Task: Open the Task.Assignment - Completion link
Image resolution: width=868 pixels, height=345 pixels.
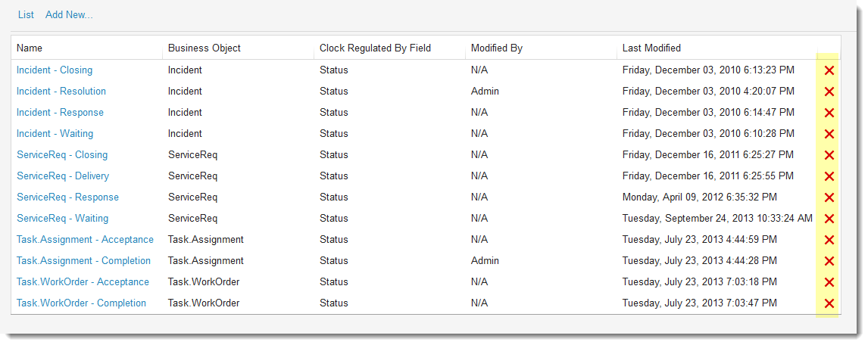Action: click(x=83, y=261)
